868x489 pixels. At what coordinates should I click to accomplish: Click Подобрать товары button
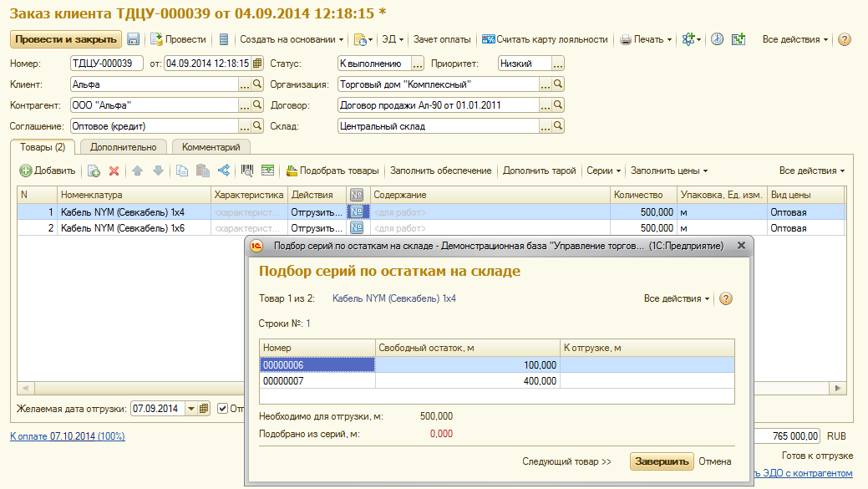[332, 171]
